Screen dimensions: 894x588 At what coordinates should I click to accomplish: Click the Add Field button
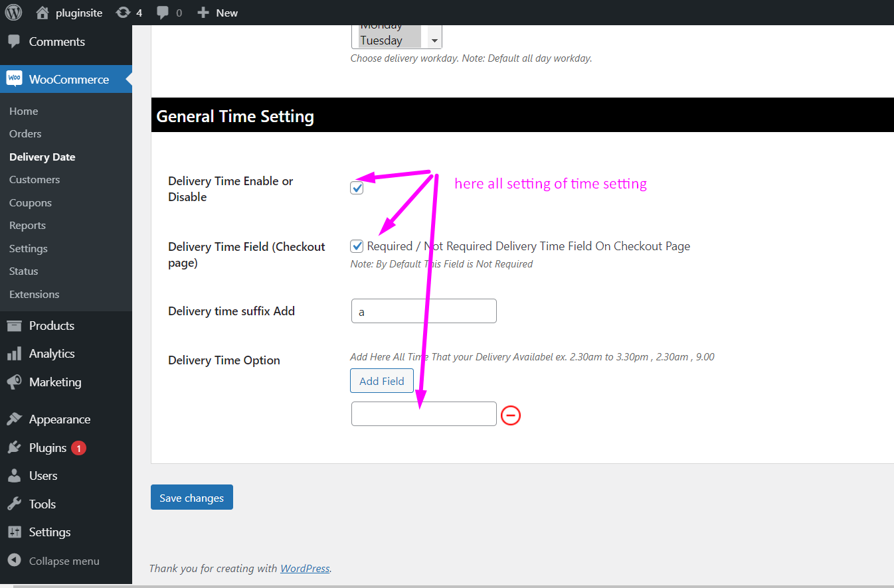point(382,381)
